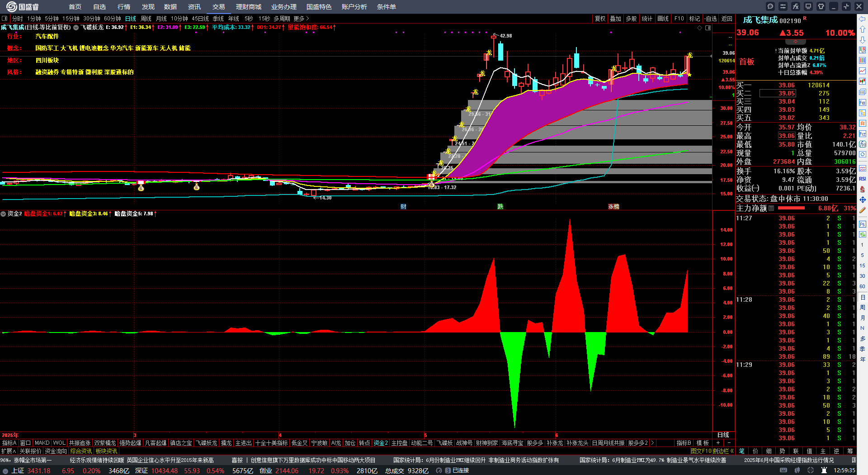868x475 pixels.
Task: Toggle the diamond icon above price axis
Action: click(700, 28)
